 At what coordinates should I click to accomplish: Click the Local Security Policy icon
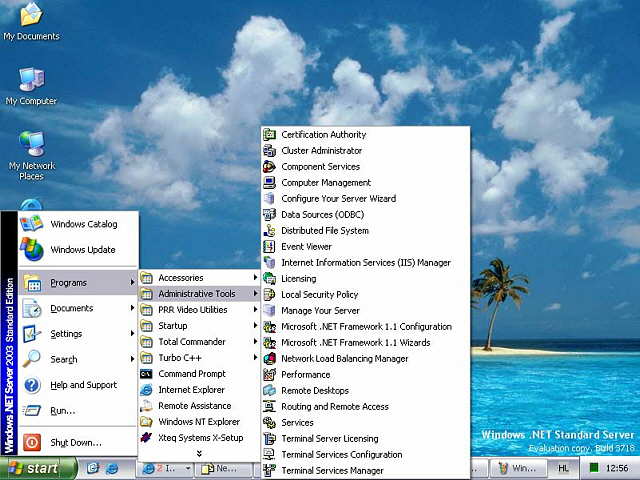[269, 294]
